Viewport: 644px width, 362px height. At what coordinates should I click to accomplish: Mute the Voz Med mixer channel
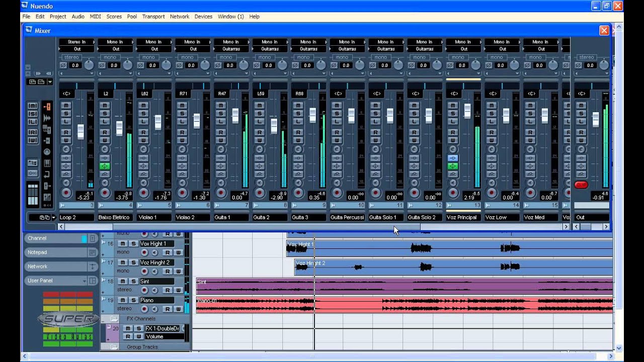click(530, 105)
